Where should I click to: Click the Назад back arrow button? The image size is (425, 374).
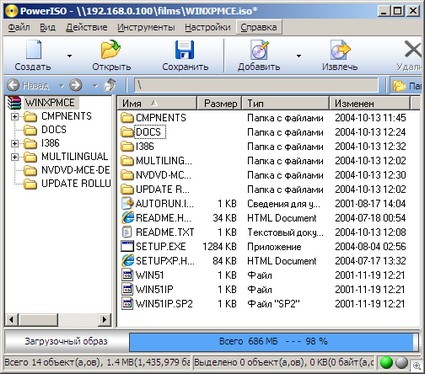tap(13, 85)
